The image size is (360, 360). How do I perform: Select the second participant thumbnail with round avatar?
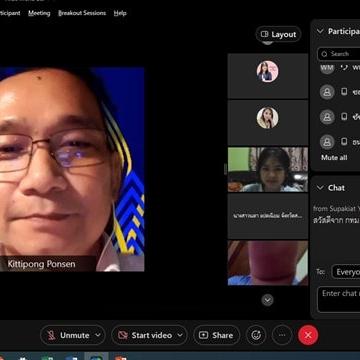pyautogui.click(x=268, y=123)
